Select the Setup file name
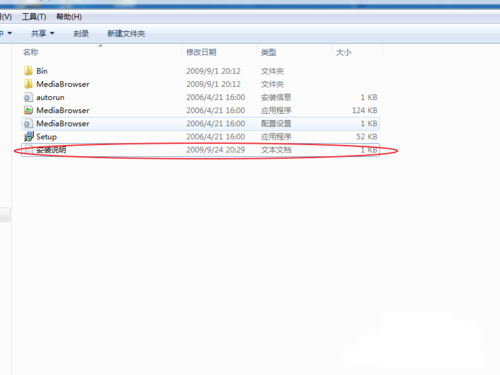Screen dimensions: 500x375 [x=47, y=137]
